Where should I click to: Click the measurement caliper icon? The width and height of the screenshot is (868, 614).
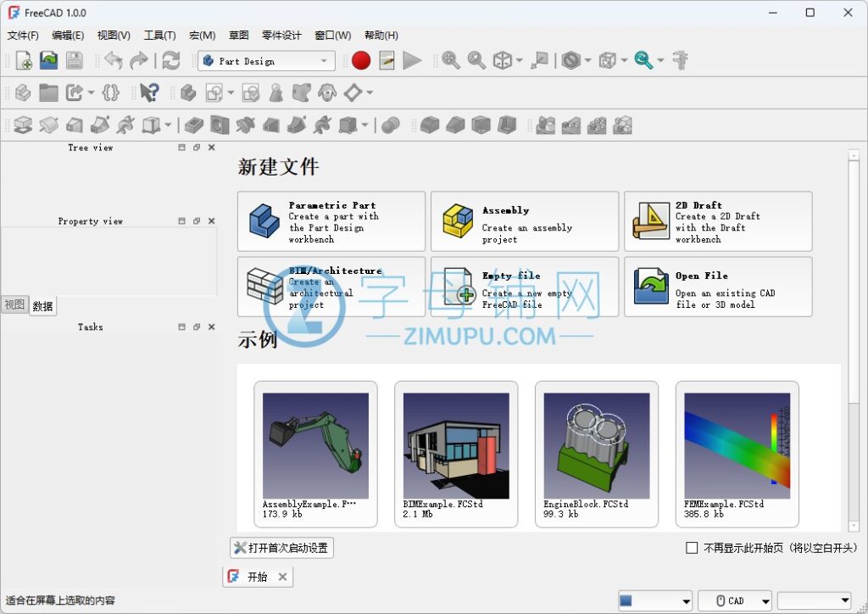pyautogui.click(x=680, y=60)
